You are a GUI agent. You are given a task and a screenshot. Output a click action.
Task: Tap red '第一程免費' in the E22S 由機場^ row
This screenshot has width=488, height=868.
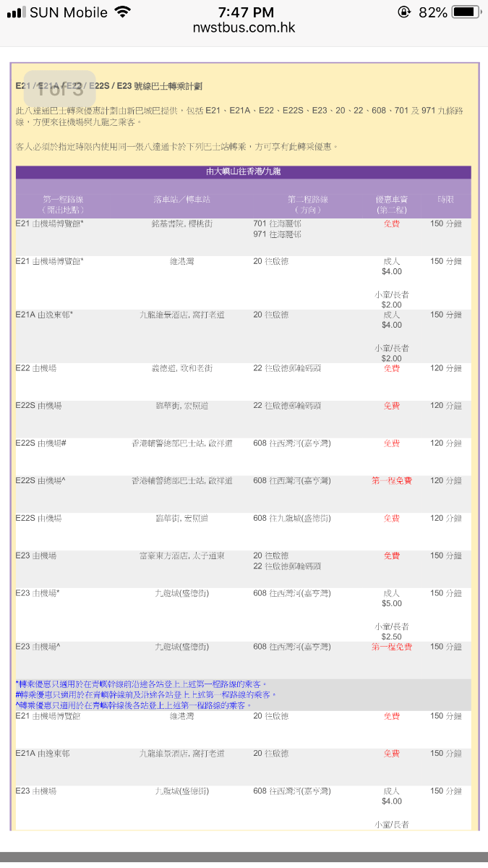[392, 481]
